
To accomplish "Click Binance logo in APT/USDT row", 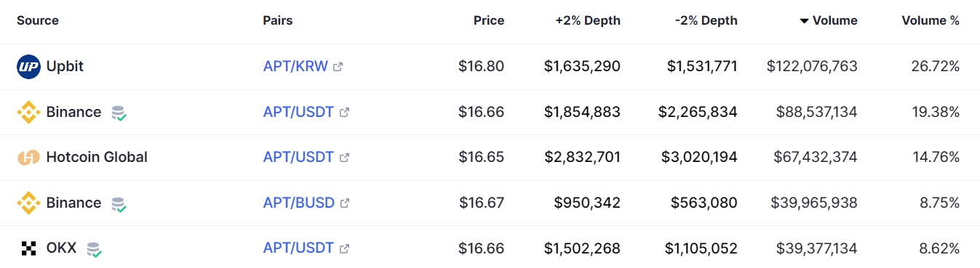I will [28, 112].
